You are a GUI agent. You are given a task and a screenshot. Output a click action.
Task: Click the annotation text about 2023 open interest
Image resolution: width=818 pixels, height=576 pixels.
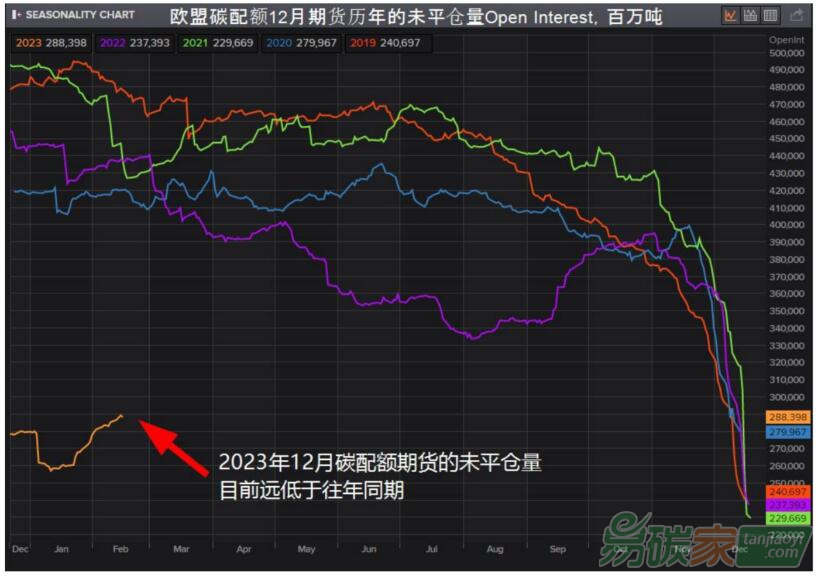(380, 477)
